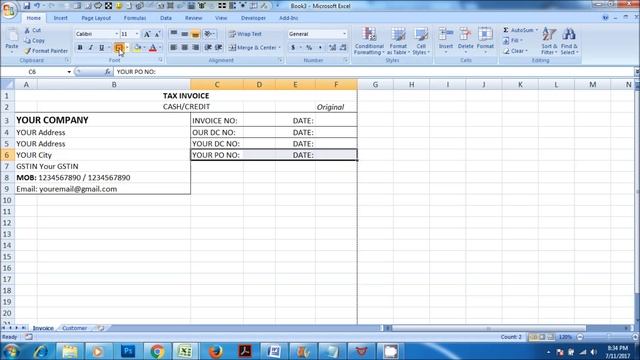Open Conditional Formatting
The height and width of the screenshot is (360, 640).
[x=369, y=41]
